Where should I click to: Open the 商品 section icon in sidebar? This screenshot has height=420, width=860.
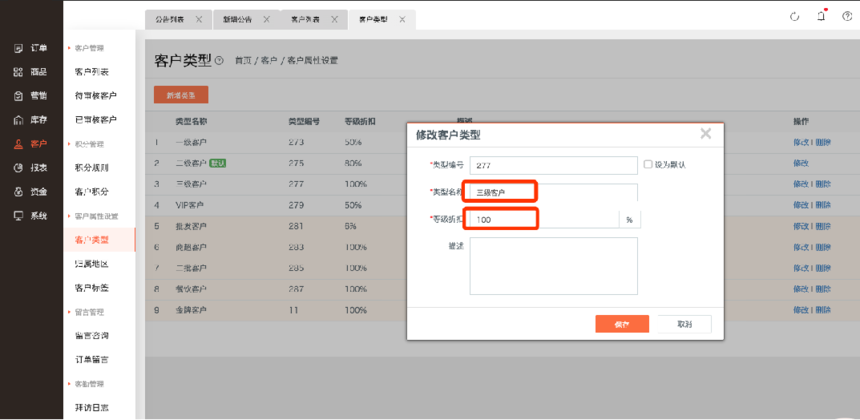coord(18,72)
